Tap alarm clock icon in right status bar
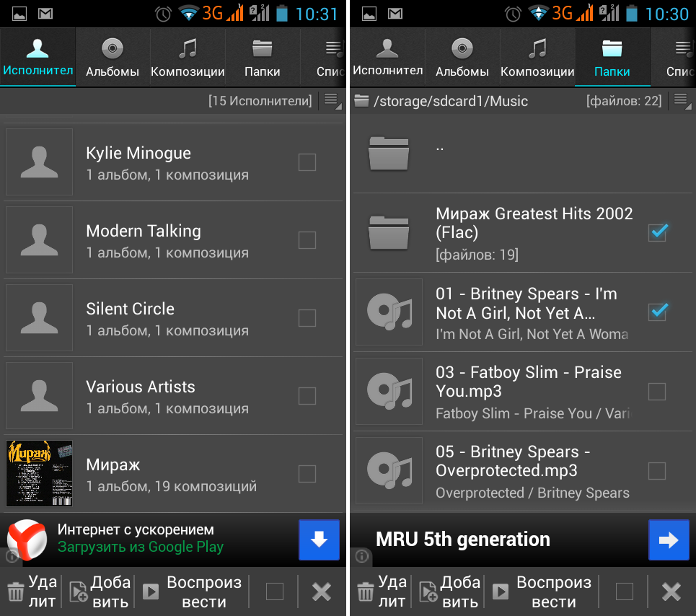 pos(513,14)
